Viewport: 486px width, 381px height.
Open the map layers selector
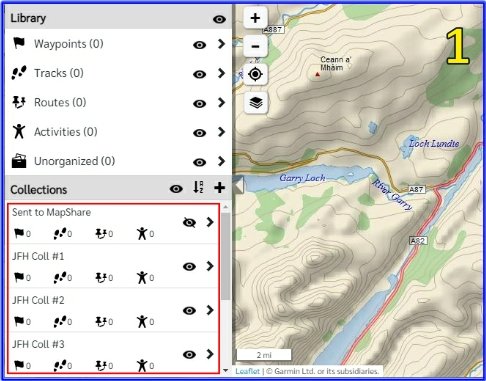tap(255, 102)
